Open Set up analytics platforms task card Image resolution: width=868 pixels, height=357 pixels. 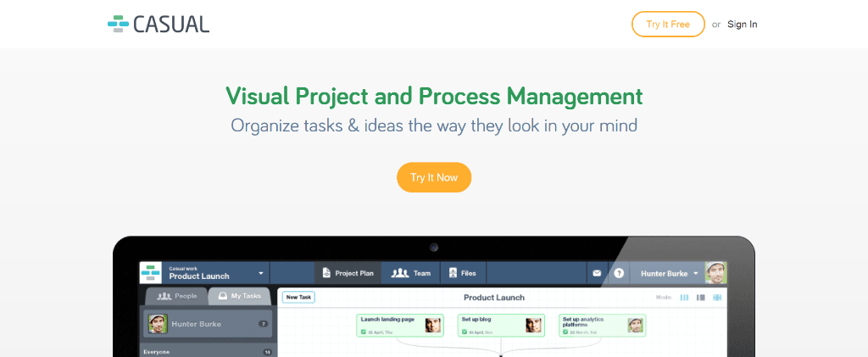(603, 326)
